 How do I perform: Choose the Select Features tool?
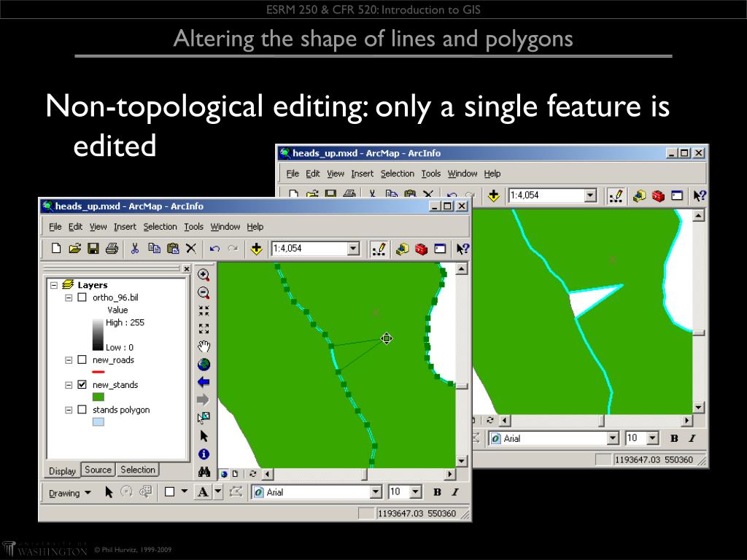pos(204,418)
